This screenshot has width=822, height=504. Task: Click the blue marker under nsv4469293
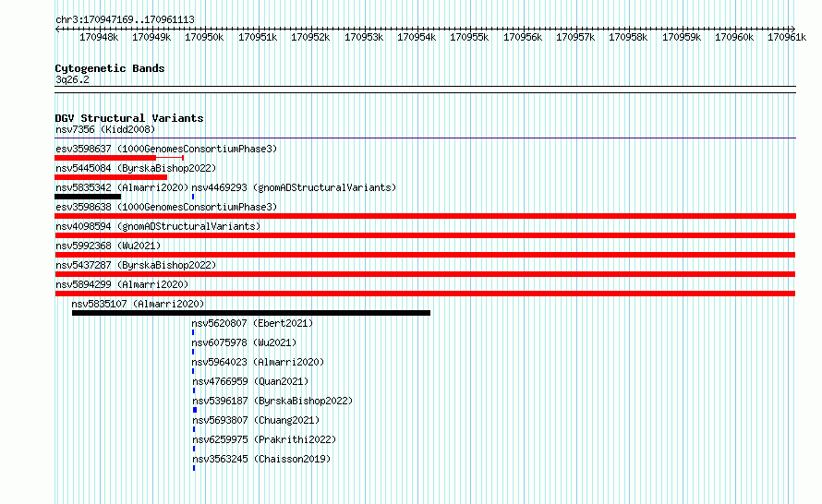pyautogui.click(x=193, y=197)
